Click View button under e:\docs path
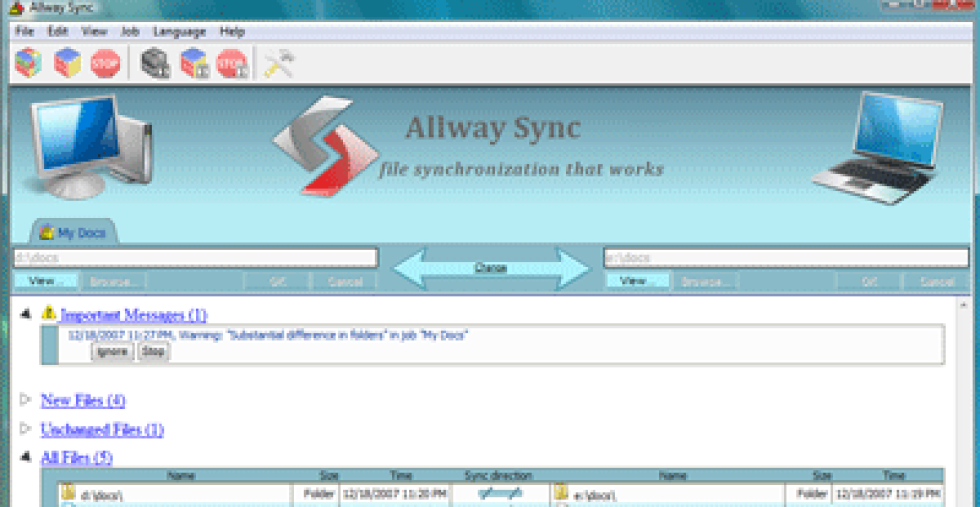 point(638,282)
